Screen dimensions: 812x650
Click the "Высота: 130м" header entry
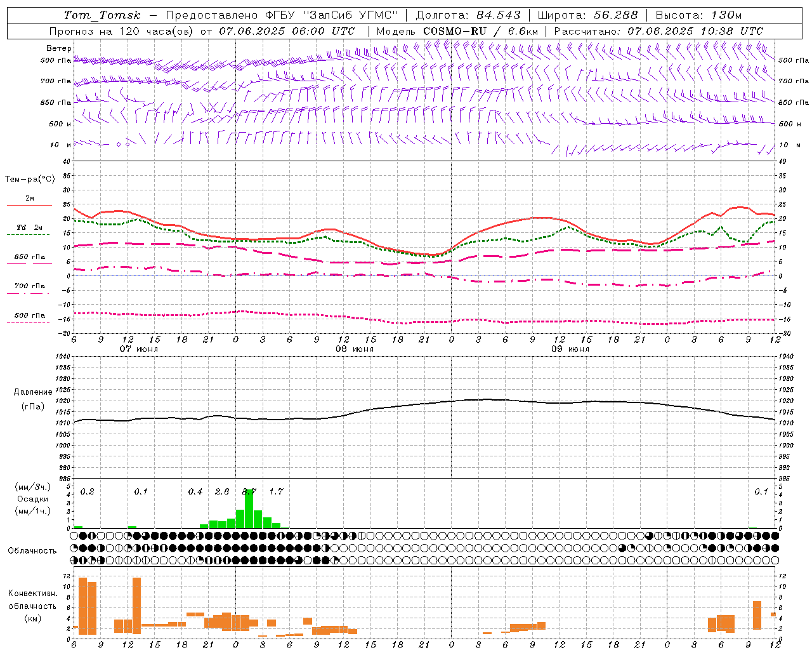tap(698, 15)
